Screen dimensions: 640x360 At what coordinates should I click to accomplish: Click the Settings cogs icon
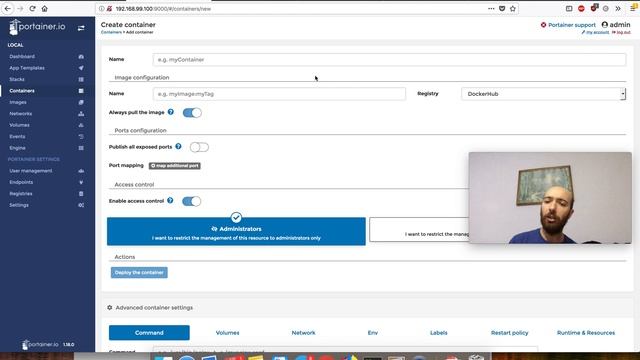point(81,205)
